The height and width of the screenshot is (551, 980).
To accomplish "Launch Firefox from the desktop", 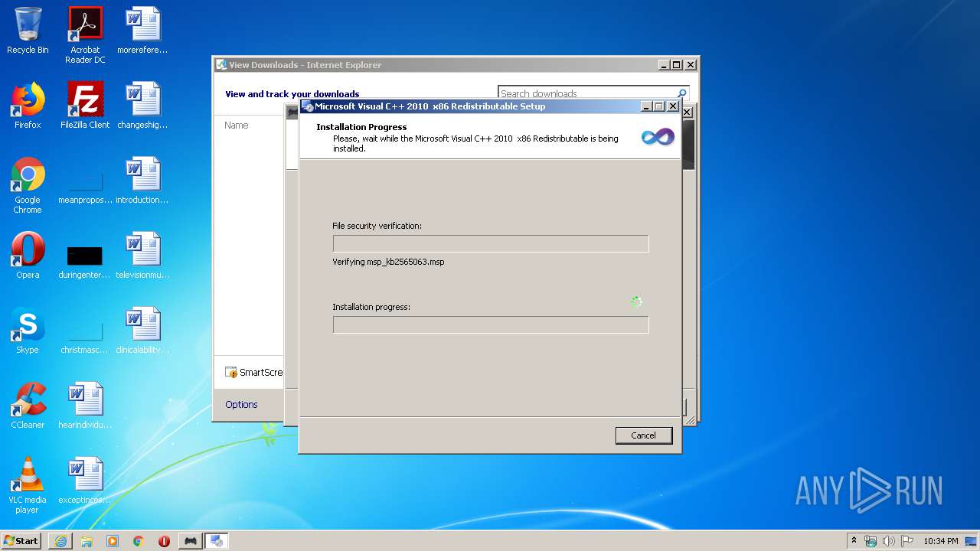I will click(28, 106).
